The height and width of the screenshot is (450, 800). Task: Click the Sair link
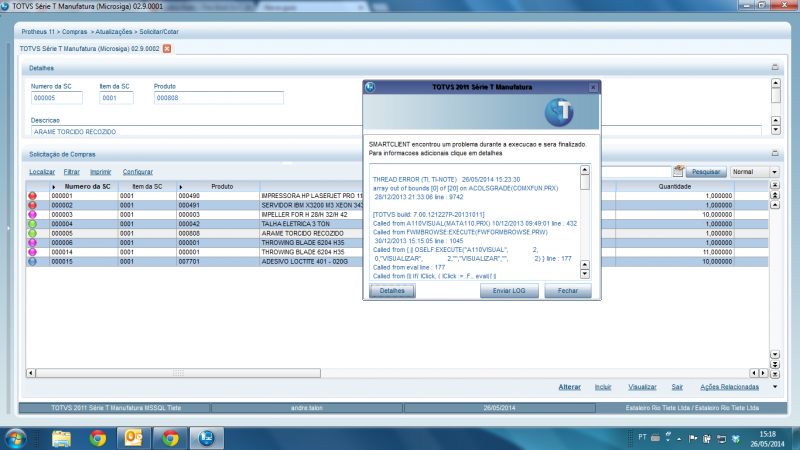click(x=677, y=387)
